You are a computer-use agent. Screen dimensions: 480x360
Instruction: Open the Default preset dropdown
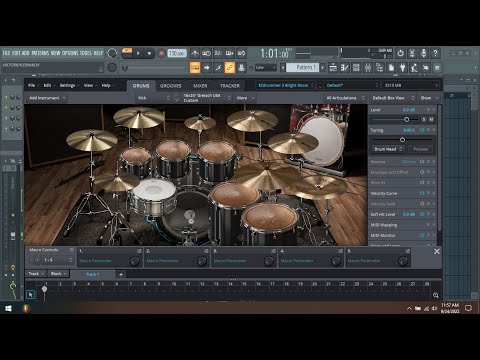[352, 85]
